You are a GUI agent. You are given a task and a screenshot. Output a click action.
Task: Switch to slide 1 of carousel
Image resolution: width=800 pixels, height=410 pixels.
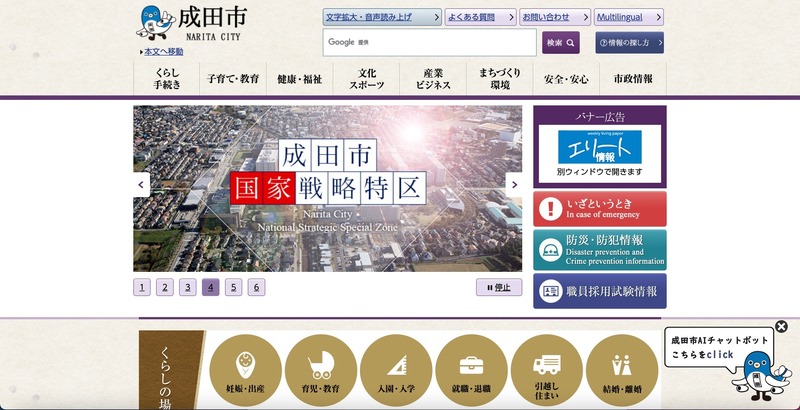(142, 288)
